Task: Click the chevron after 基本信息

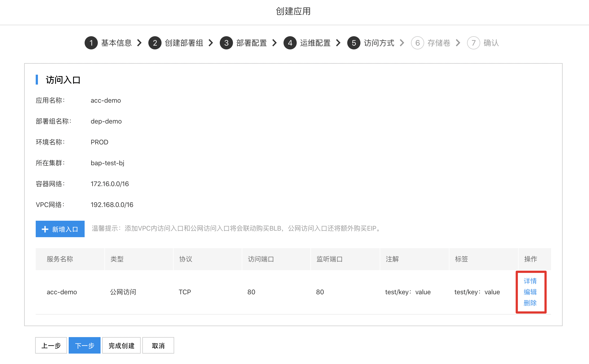Action: click(140, 43)
